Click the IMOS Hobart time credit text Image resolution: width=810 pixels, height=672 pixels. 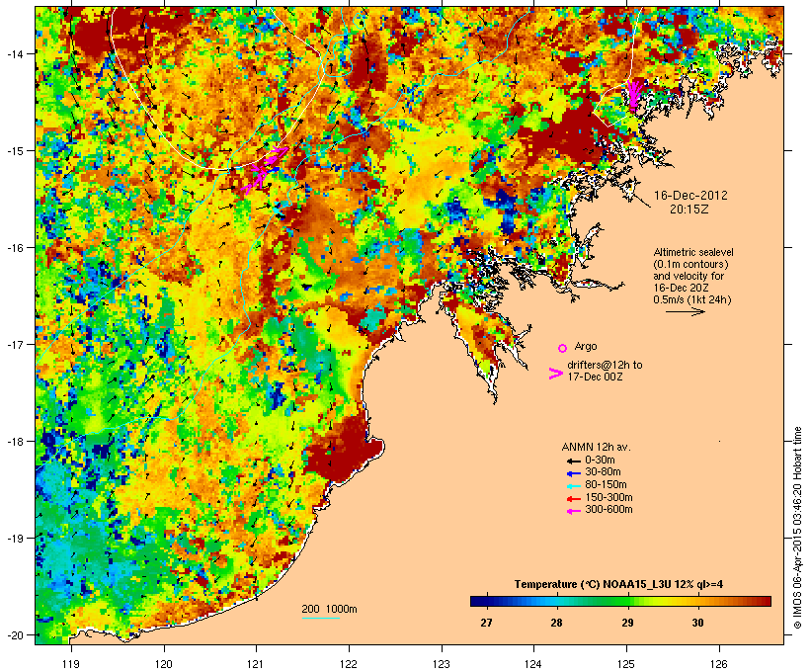(x=797, y=528)
